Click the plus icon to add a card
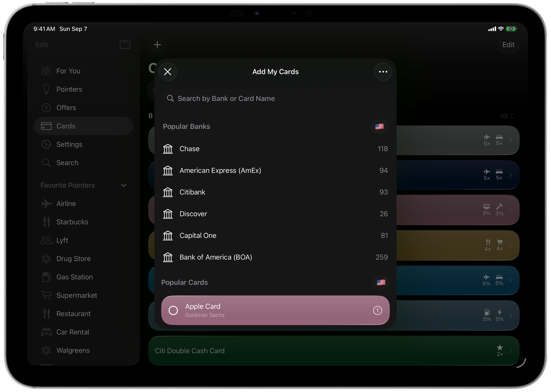This screenshot has width=551, height=392. tap(157, 45)
